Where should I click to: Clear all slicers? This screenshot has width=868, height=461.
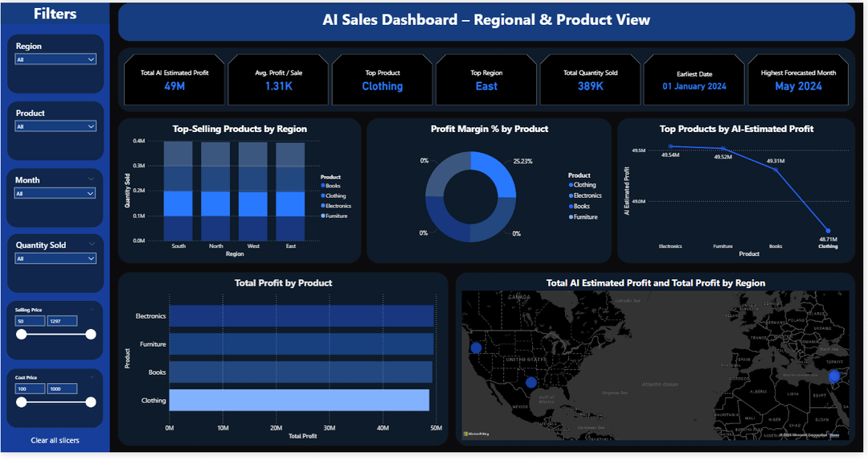coord(55,440)
